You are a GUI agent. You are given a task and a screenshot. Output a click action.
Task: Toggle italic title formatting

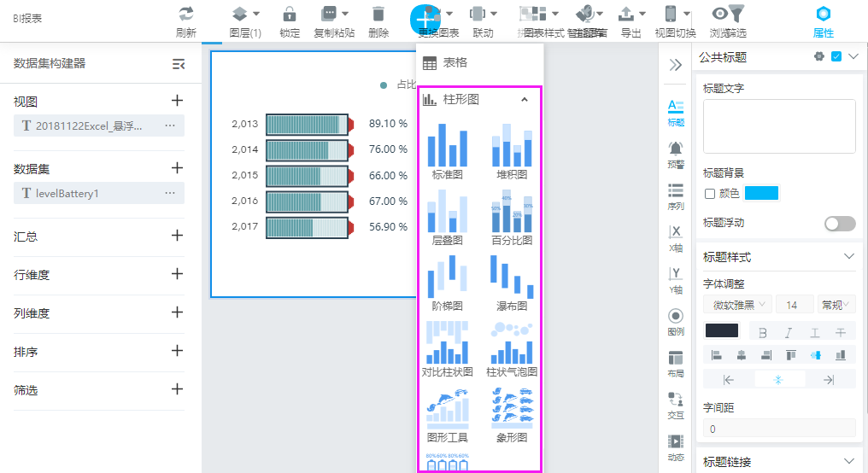(x=789, y=332)
